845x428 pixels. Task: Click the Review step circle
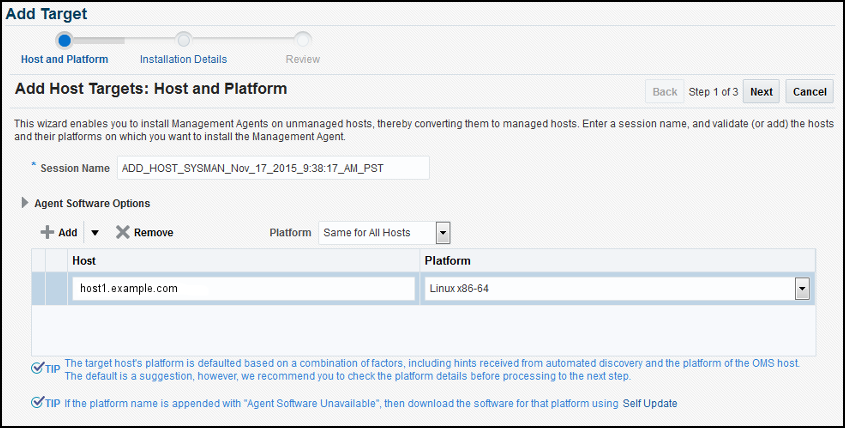[303, 40]
